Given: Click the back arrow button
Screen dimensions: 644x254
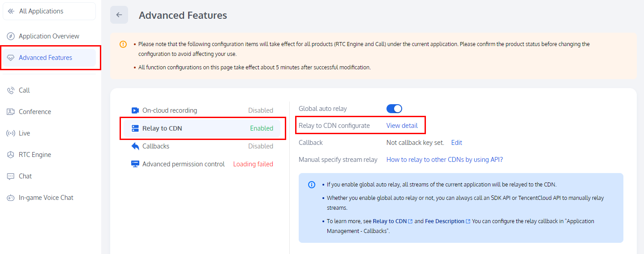Looking at the screenshot, I should [119, 15].
